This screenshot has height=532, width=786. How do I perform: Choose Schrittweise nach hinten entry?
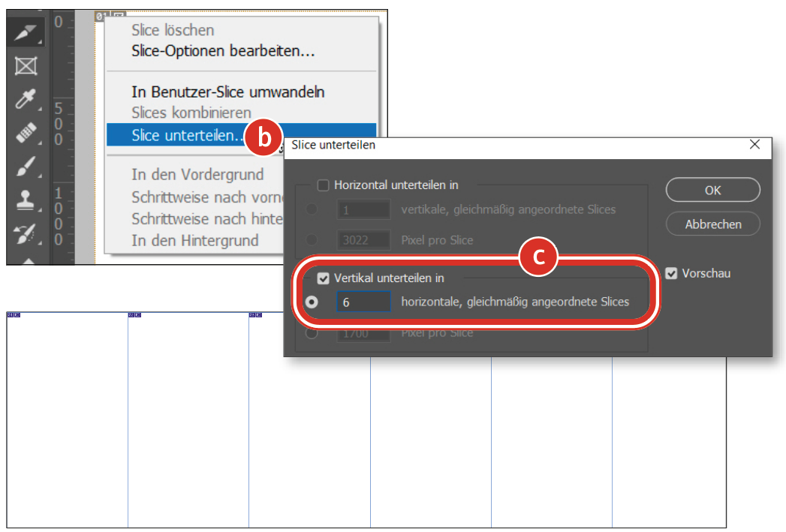click(x=207, y=219)
